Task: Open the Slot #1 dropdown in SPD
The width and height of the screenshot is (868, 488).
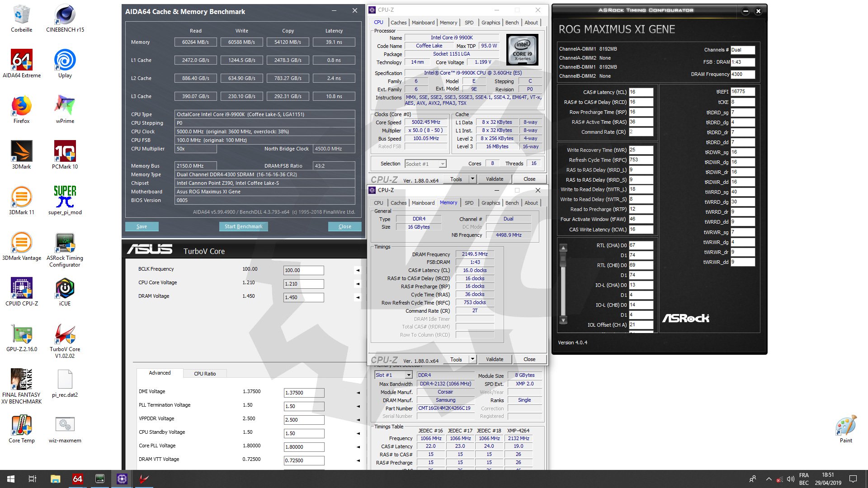Action: [x=393, y=375]
